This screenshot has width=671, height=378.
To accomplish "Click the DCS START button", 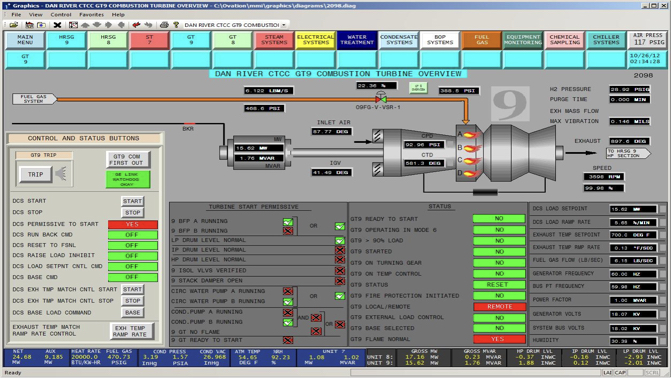I will click(132, 201).
